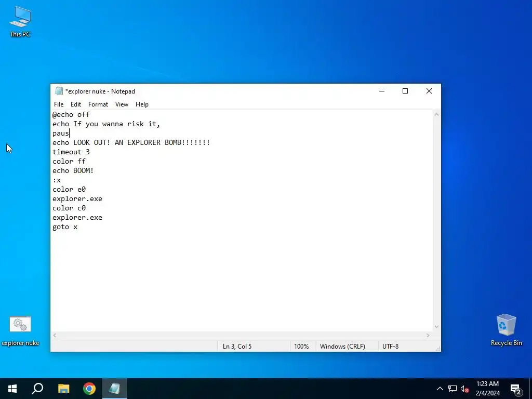The height and width of the screenshot is (399, 532).
Task: Click the 'explorer.exe' line above 'goto x'
Action: click(x=77, y=218)
